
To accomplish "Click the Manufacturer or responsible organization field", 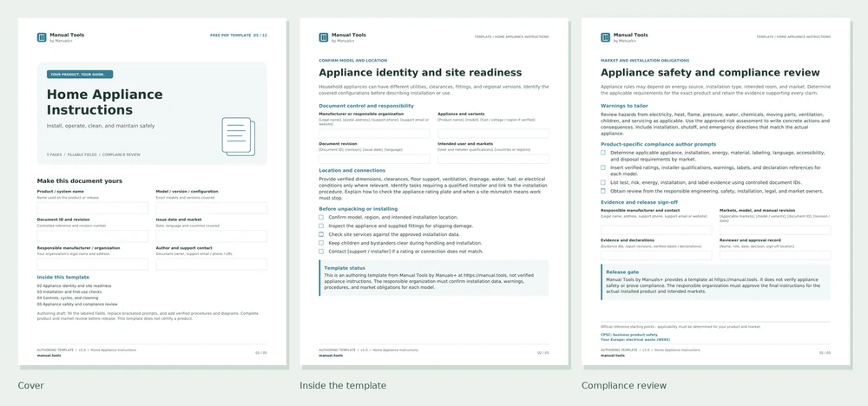I will click(374, 134).
